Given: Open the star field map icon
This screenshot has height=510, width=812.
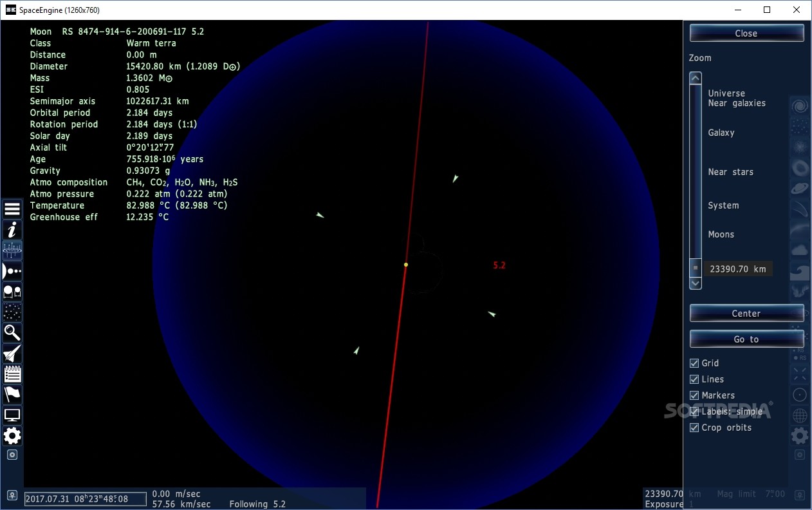Looking at the screenshot, I should pyautogui.click(x=12, y=312).
